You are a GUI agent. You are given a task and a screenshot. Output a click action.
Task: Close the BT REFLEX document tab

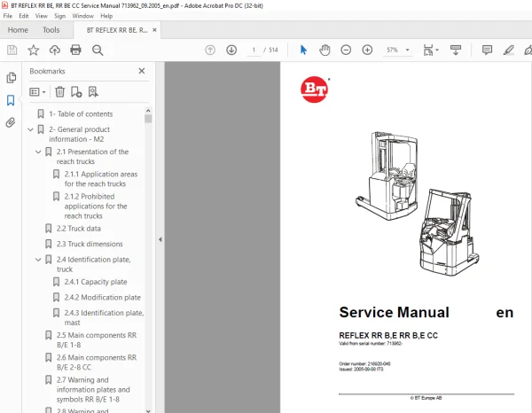tap(154, 30)
